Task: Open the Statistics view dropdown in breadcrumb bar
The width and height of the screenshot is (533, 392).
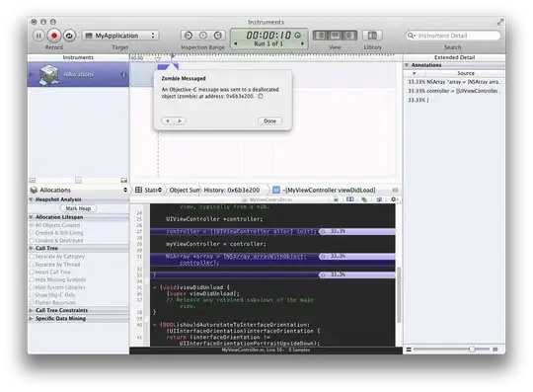Action: (x=148, y=190)
